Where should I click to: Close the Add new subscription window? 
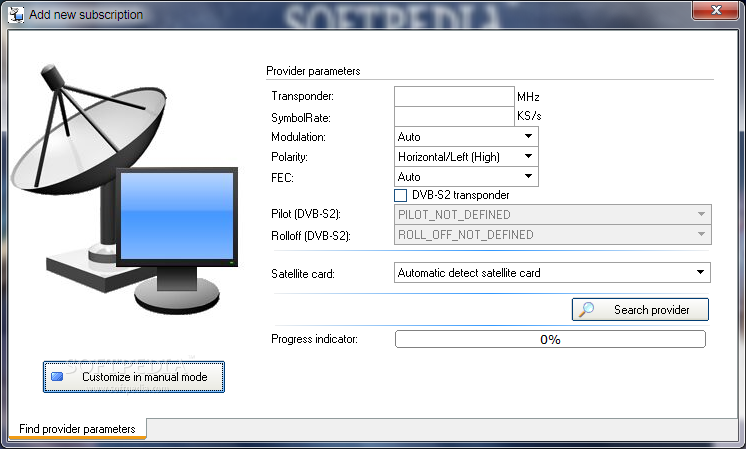tap(716, 10)
